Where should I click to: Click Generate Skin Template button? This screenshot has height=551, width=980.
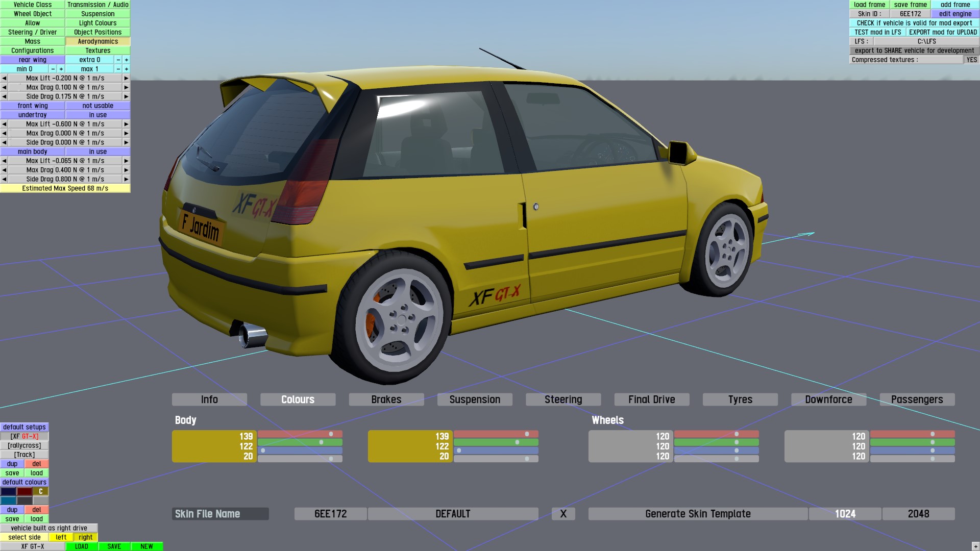[x=698, y=514]
